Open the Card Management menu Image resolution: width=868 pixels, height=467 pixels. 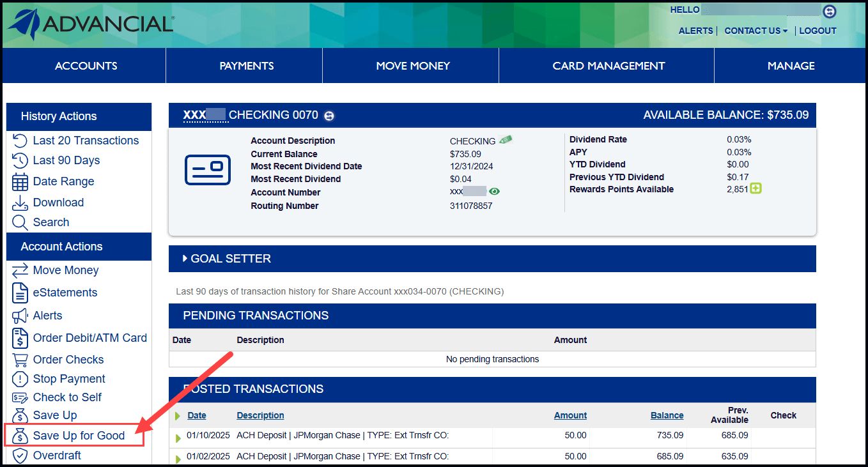[x=608, y=66]
